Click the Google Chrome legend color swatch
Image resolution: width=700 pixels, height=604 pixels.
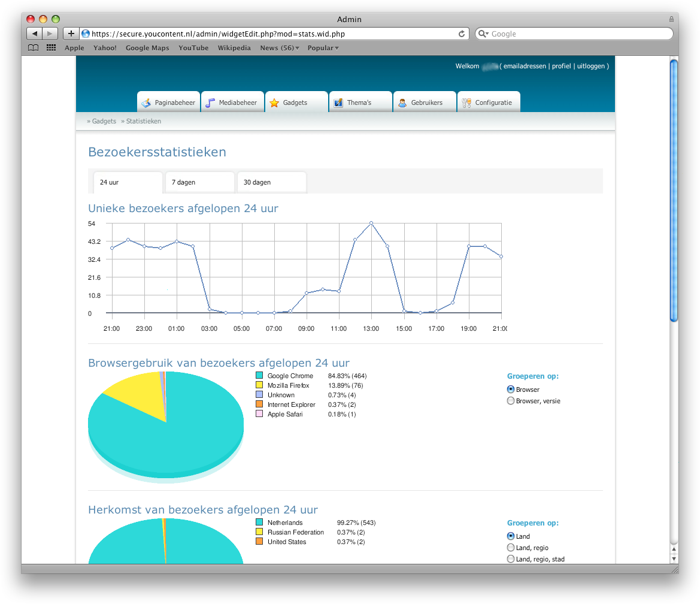259,376
